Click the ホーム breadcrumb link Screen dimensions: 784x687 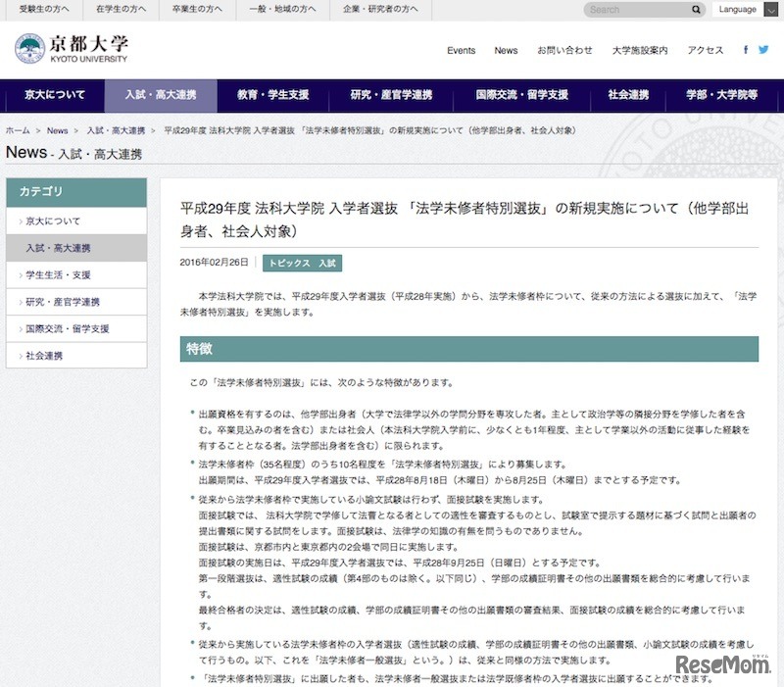point(17,129)
